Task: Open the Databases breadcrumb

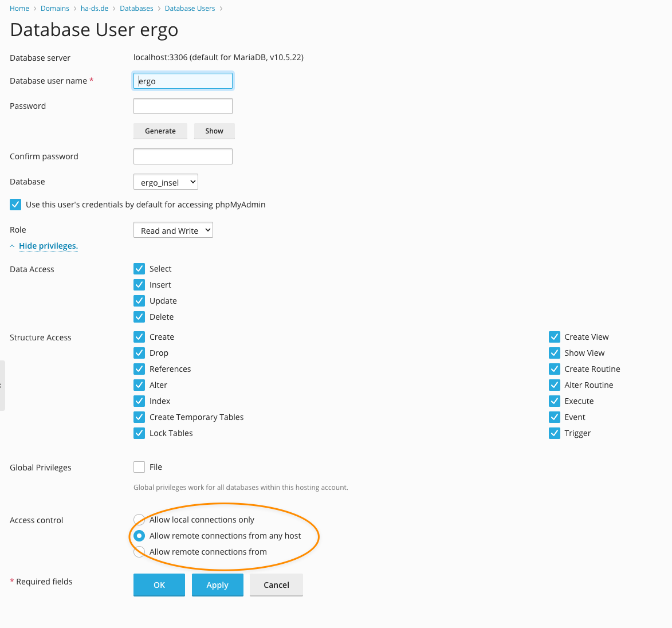Action: (136, 9)
